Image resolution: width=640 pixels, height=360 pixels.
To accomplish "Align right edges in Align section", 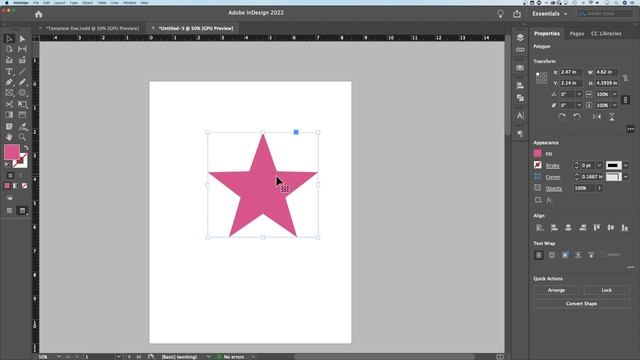I will pos(582,228).
